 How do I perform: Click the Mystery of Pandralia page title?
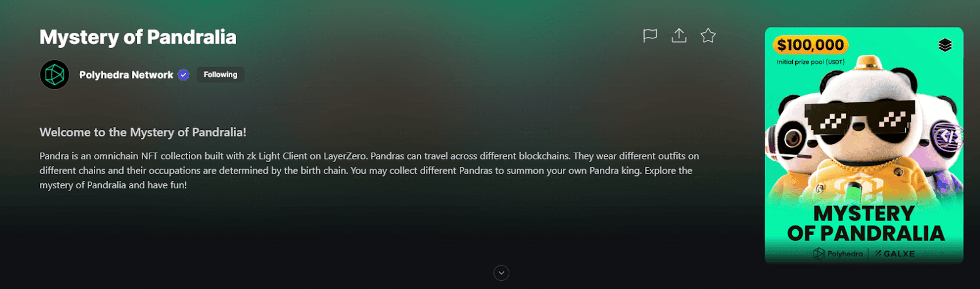tap(138, 37)
